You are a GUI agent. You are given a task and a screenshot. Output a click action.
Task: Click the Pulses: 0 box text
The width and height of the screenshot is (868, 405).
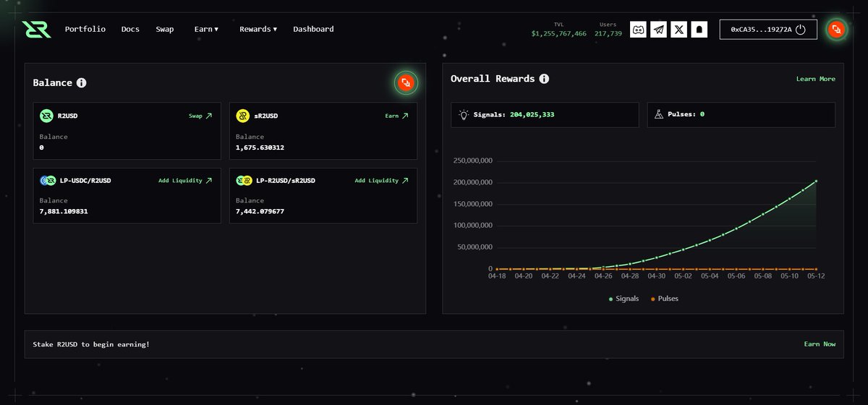(687, 114)
